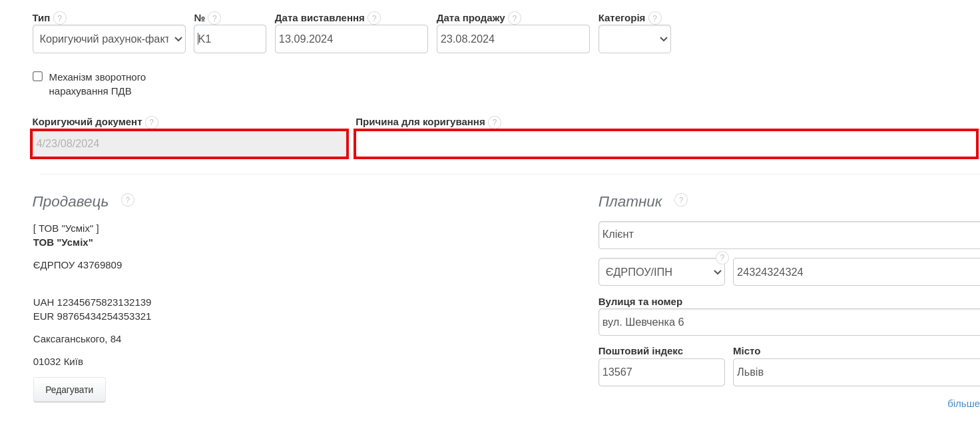Image resolution: width=980 pixels, height=433 pixels.
Task: Click help icon next to Платник heading
Action: click(681, 200)
